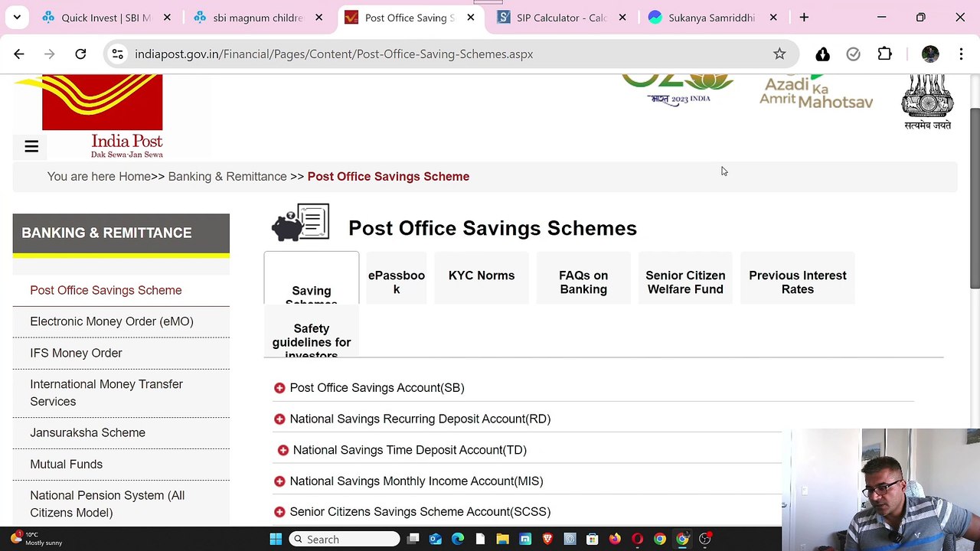The height and width of the screenshot is (551, 980).
Task: Click Home in the breadcrumb
Action: (134, 177)
